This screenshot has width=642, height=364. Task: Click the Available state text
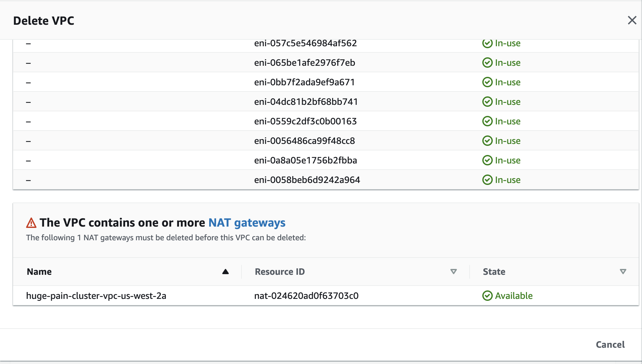pos(514,296)
